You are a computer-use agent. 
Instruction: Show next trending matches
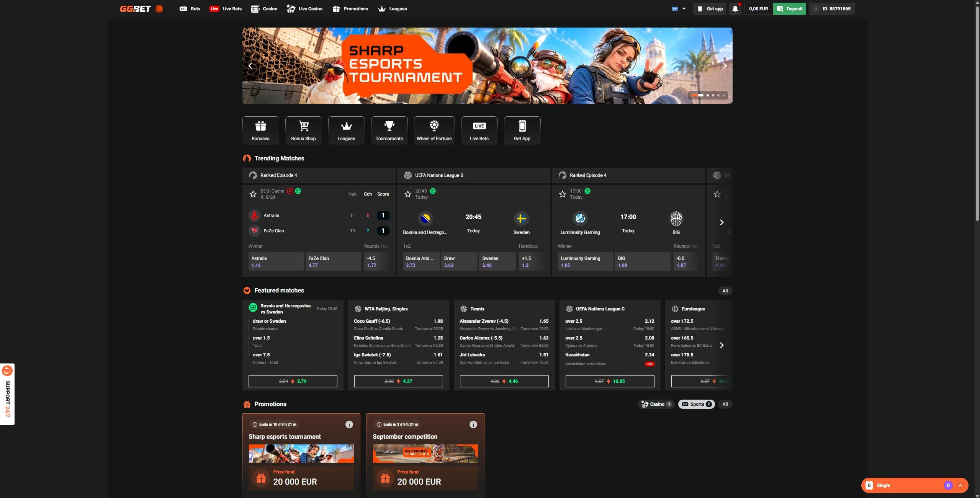coord(722,222)
